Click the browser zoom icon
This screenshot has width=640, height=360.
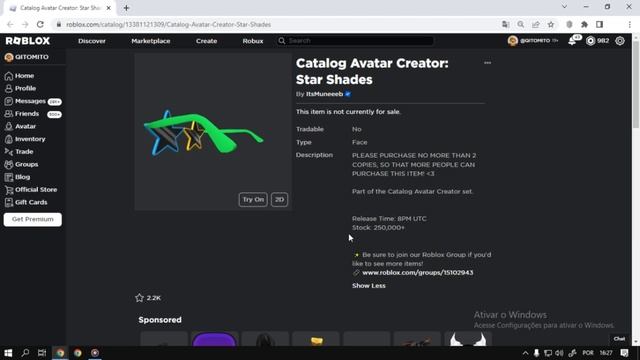pos(521,24)
